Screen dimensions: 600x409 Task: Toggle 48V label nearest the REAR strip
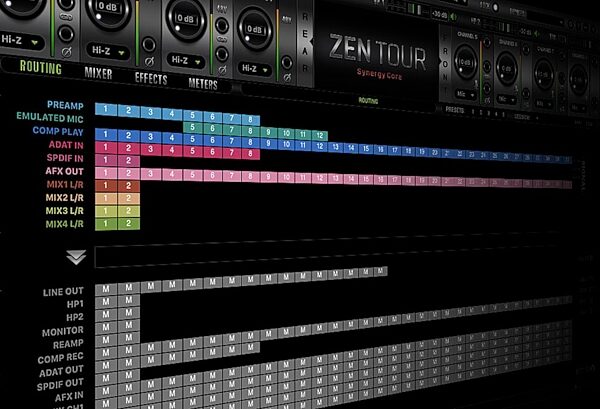[286, 19]
